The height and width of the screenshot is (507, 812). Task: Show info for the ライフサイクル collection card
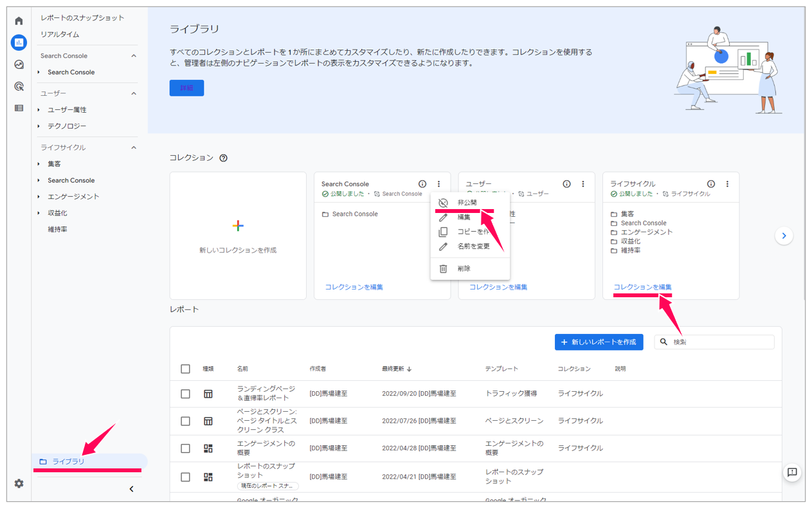[x=711, y=184]
